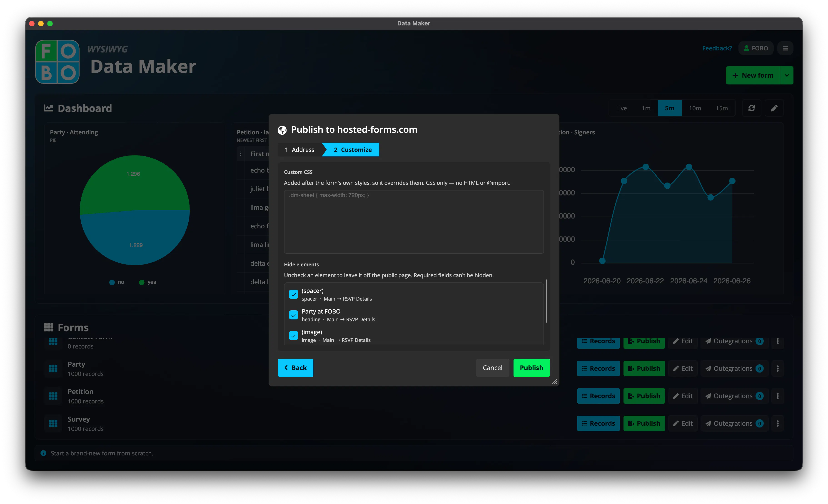This screenshot has width=828, height=504.
Task: Click the Custom CSS text area
Action: pos(414,222)
